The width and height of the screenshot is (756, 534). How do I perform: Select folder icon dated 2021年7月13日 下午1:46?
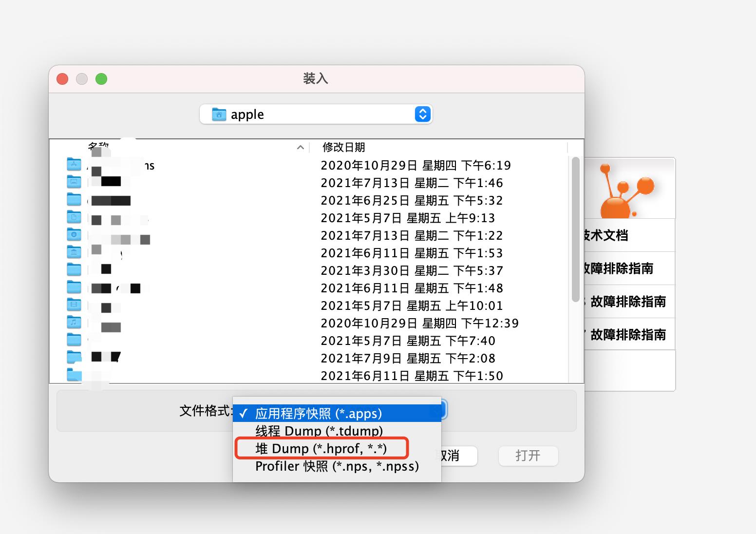(74, 183)
